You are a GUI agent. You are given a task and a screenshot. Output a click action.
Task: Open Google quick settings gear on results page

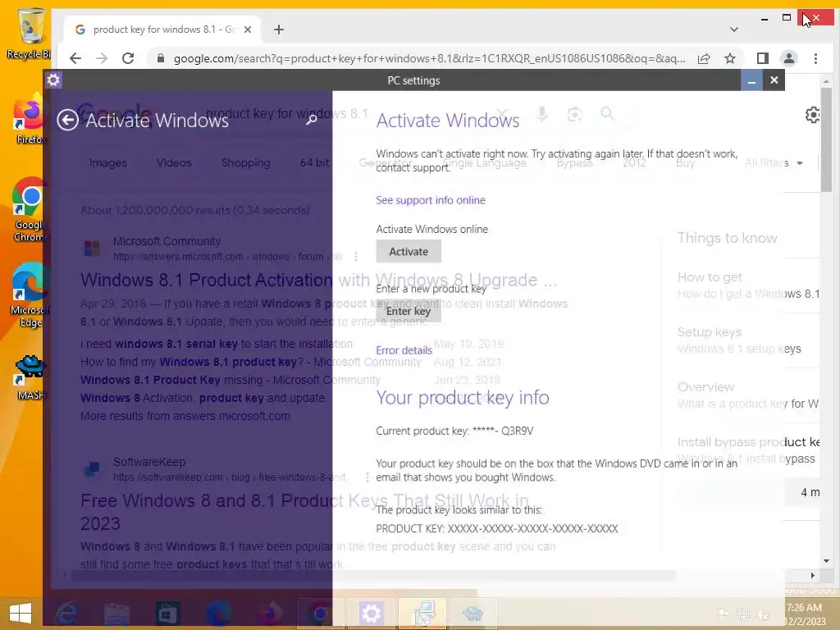pyautogui.click(x=813, y=115)
